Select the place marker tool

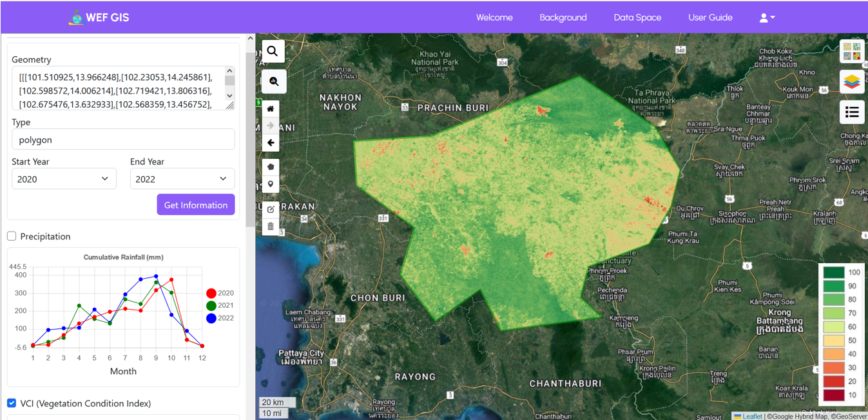click(271, 185)
